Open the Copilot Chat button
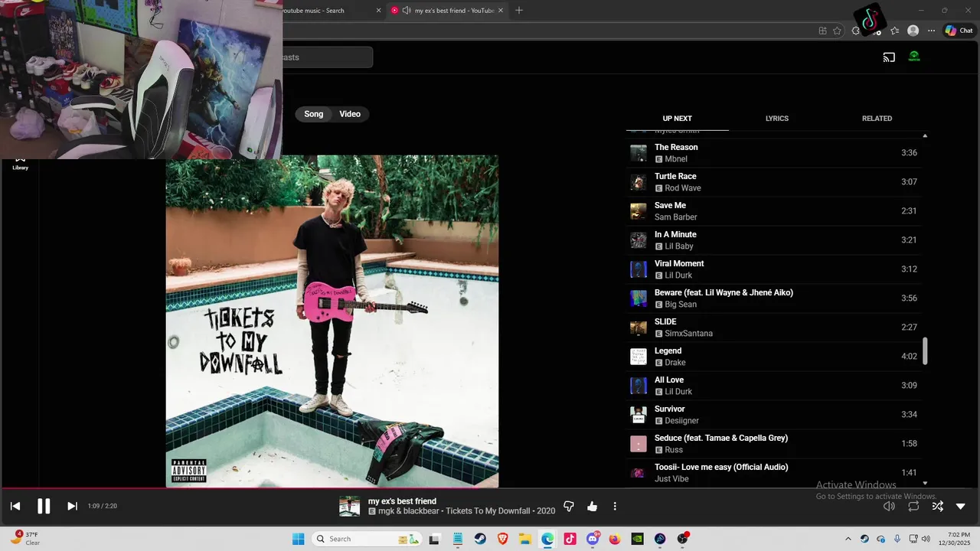The width and height of the screenshot is (980, 551). 959,31
